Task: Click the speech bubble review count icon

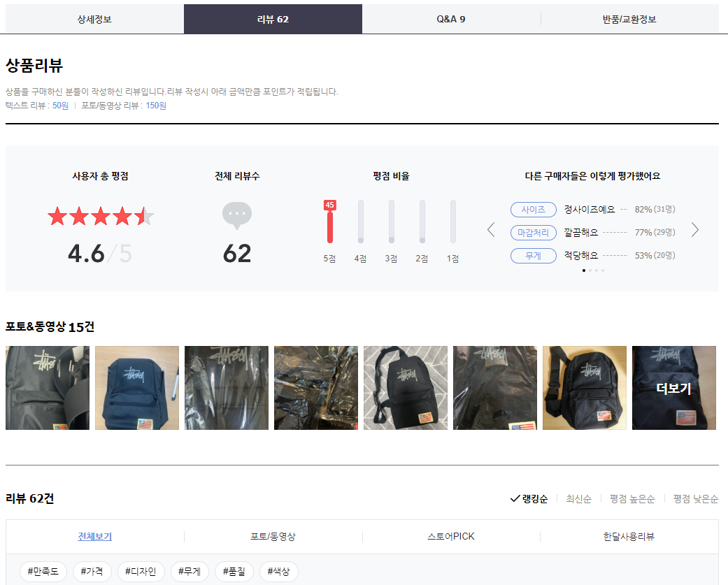Action: coord(237,215)
